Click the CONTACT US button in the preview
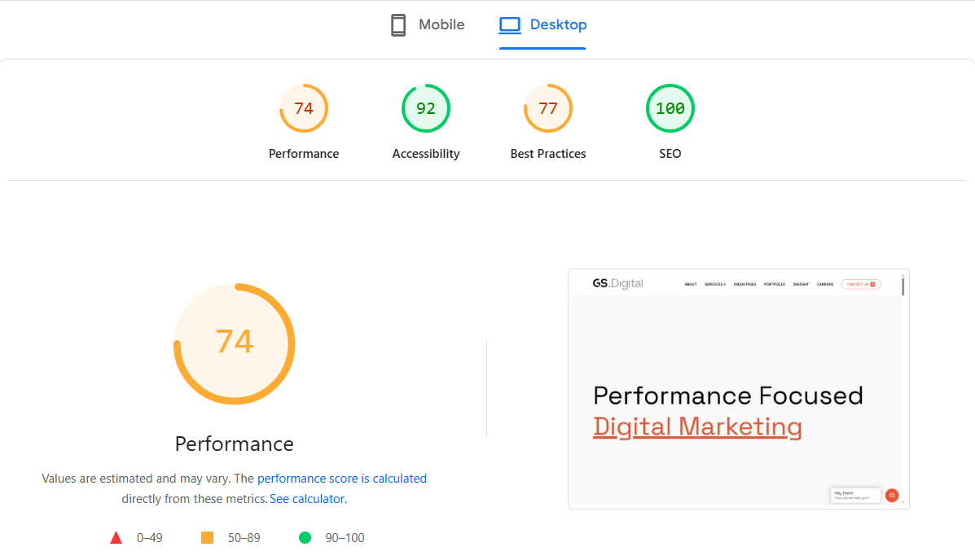 (x=861, y=284)
